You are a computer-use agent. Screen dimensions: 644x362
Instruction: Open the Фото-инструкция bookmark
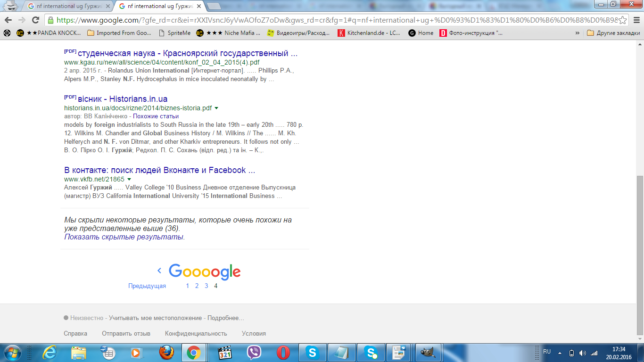(x=471, y=33)
